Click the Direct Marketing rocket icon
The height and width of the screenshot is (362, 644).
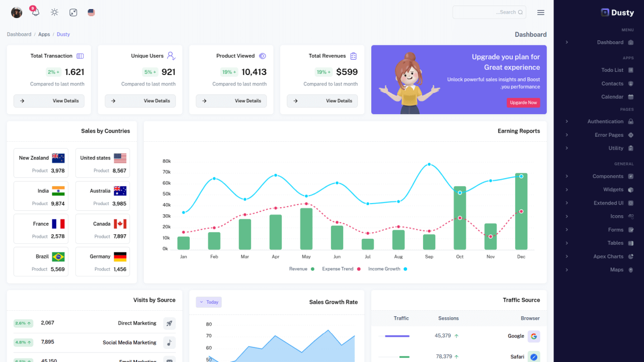click(x=170, y=323)
